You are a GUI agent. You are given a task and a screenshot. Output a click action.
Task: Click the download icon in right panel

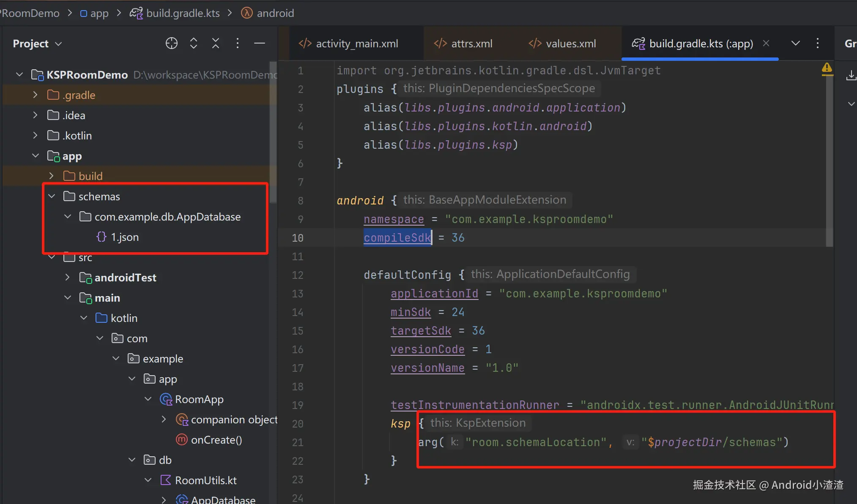(x=851, y=76)
